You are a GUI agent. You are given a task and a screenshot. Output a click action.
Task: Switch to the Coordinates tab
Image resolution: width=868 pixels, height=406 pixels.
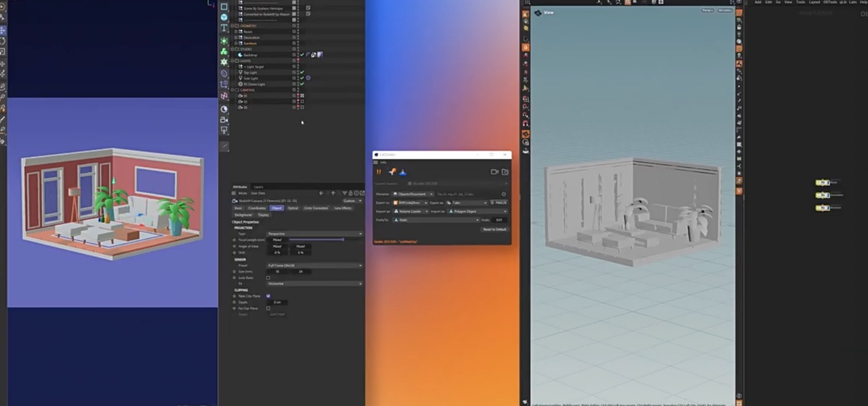click(257, 208)
